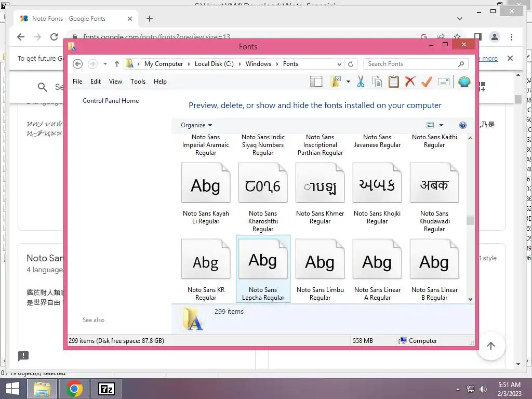
Task: Click font list scroll down arrow
Action: [470, 299]
